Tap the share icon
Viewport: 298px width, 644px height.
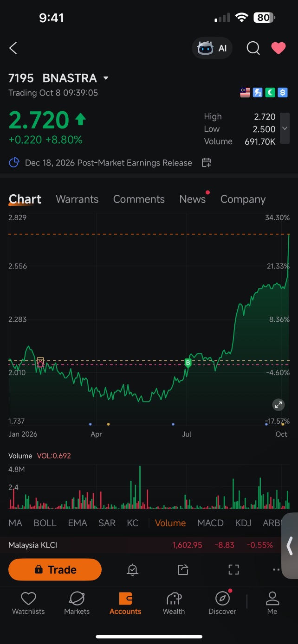click(x=183, y=570)
